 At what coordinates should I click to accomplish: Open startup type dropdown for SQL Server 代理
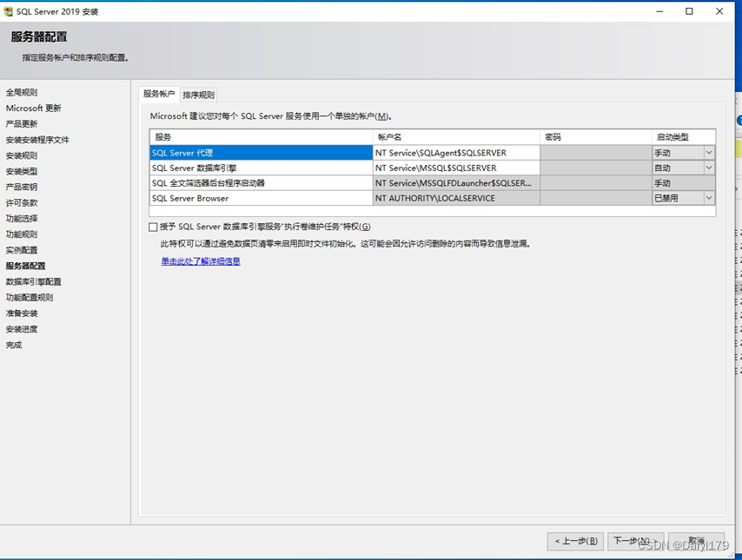[x=708, y=153]
